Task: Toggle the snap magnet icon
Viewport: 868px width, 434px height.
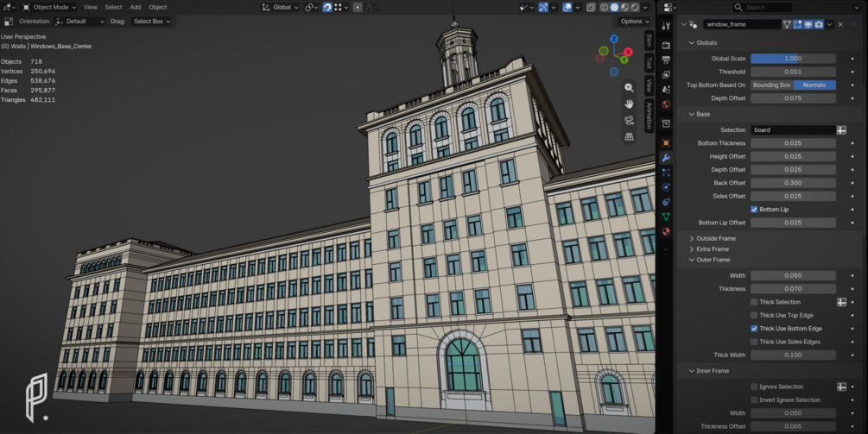Action: pyautogui.click(x=327, y=7)
